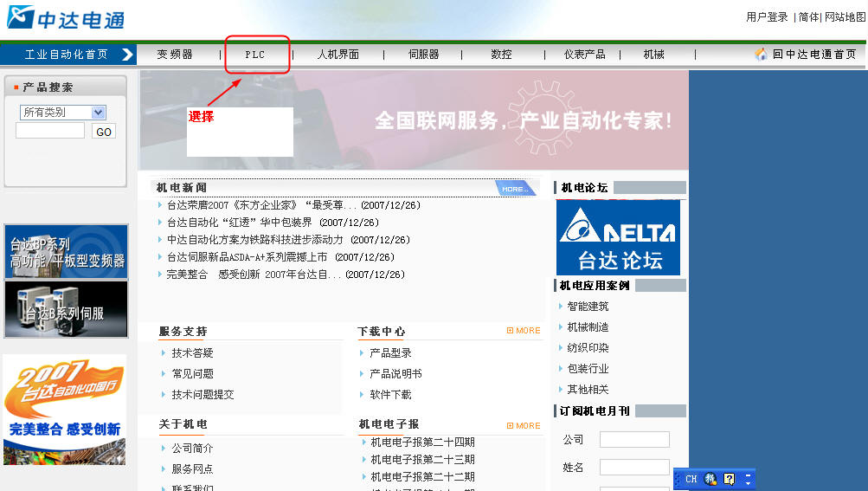The width and height of the screenshot is (868, 491).
Task: Open the language bar options arrow
Action: tap(749, 479)
